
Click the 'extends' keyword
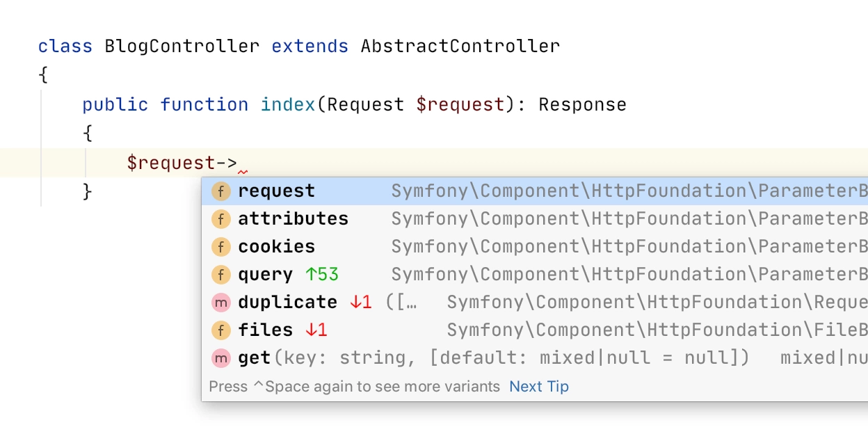click(310, 47)
